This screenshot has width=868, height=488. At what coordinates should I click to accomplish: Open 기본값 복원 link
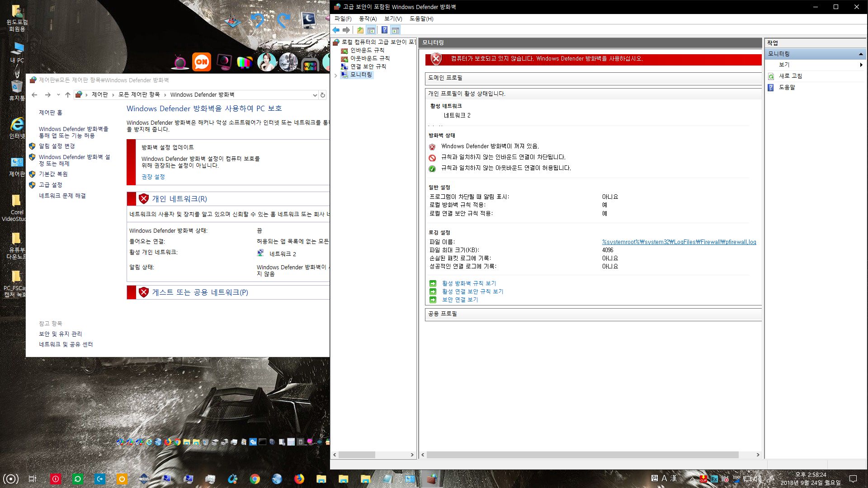point(53,174)
